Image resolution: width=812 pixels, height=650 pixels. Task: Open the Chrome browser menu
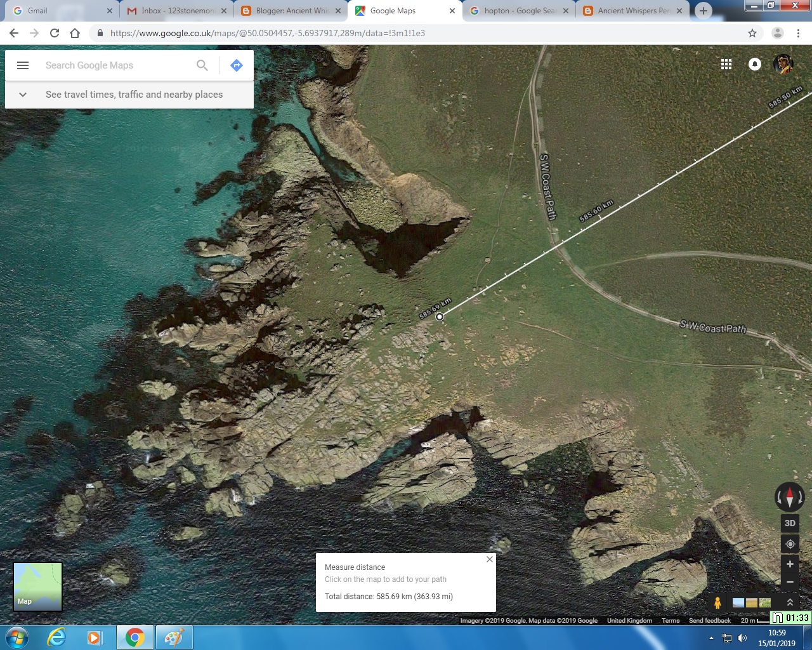798,32
